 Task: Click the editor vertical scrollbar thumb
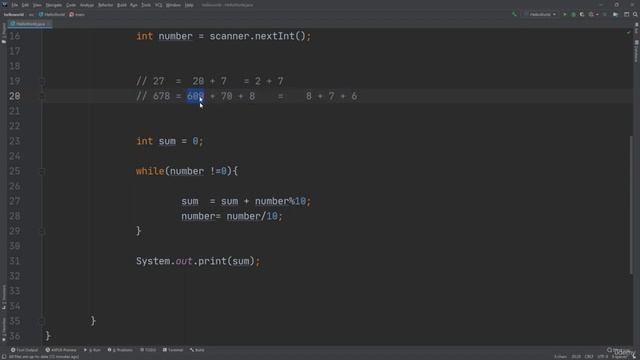point(631,204)
